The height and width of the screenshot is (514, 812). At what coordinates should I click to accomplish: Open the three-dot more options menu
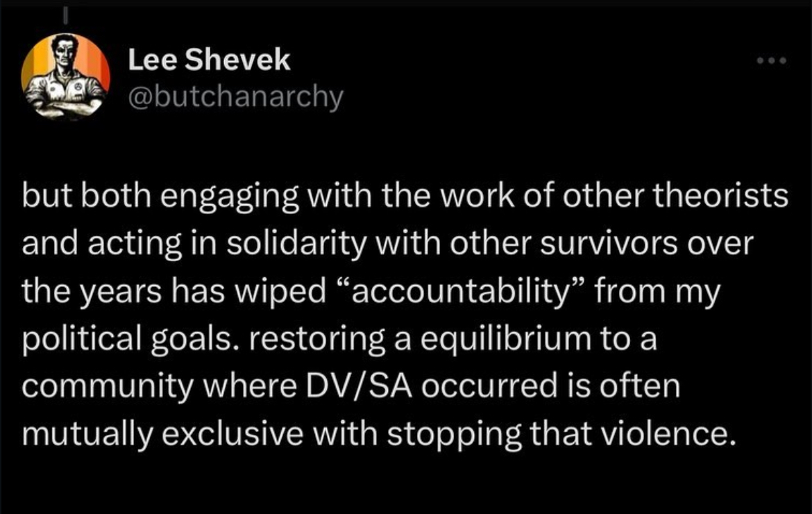point(772,60)
